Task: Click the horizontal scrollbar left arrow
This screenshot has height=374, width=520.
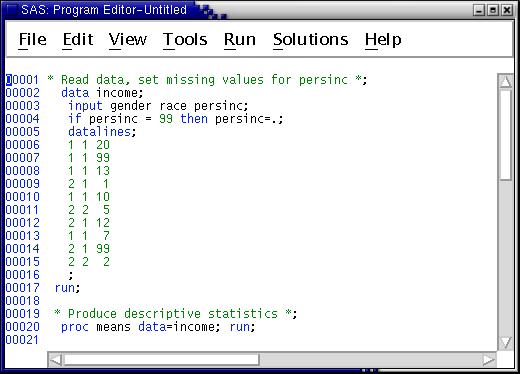Action: pyautogui.click(x=55, y=360)
